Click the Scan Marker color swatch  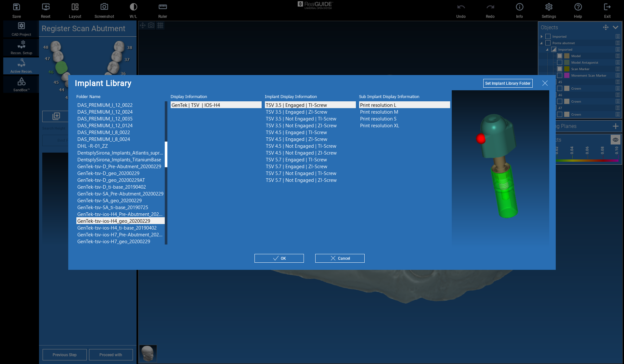pyautogui.click(x=567, y=69)
